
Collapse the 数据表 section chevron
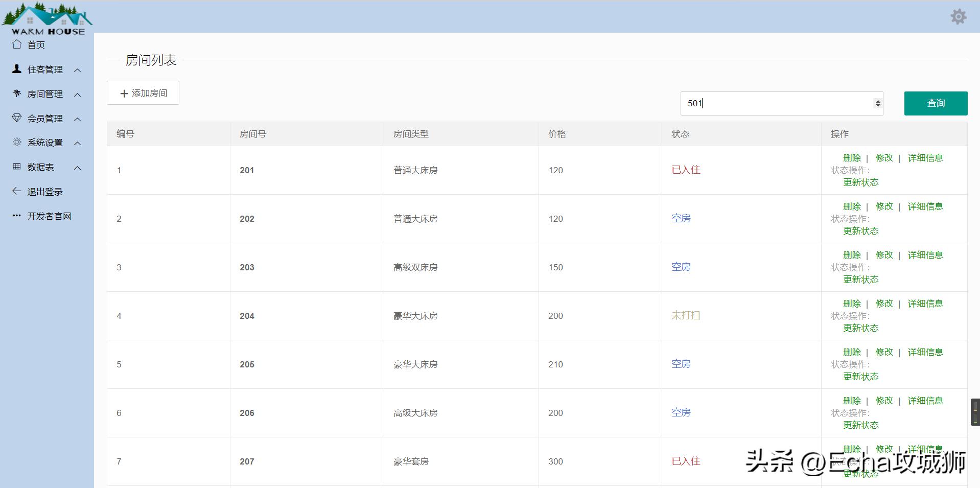[78, 168]
